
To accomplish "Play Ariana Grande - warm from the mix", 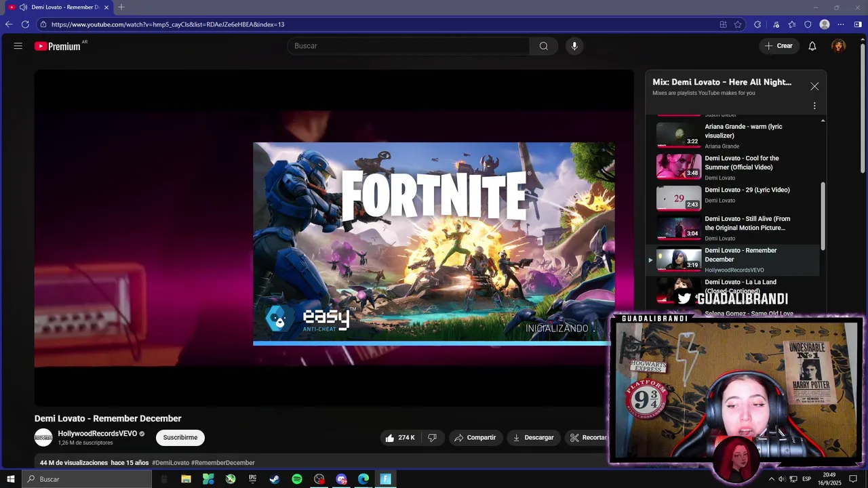I will [738, 136].
